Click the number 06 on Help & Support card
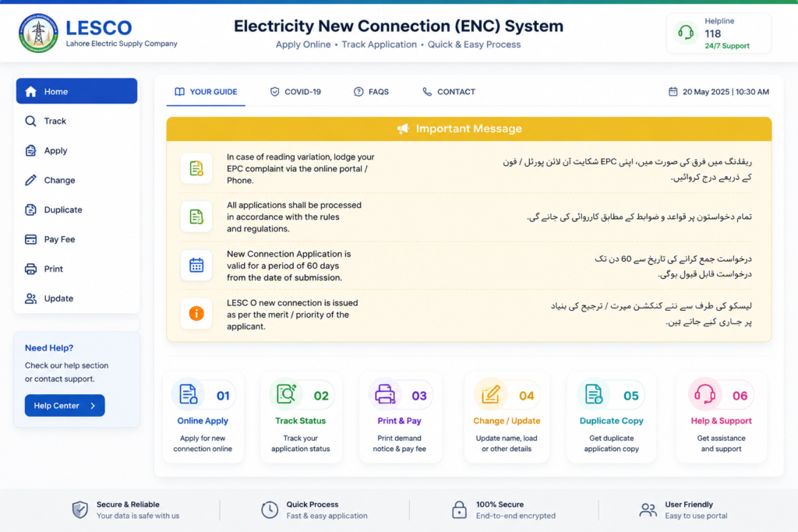Image resolution: width=798 pixels, height=532 pixels. (740, 396)
